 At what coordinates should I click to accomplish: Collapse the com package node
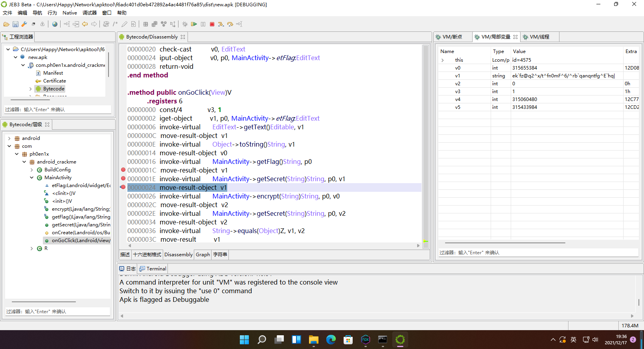(9, 146)
